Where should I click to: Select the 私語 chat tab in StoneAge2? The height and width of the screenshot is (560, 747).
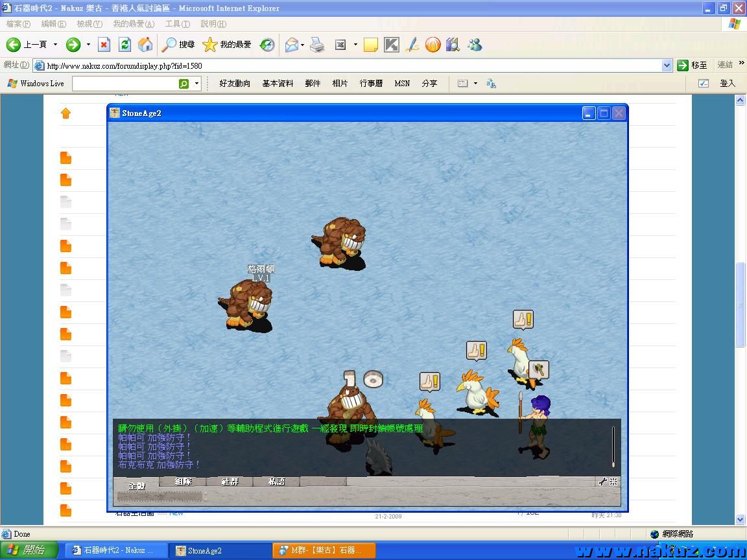tap(277, 482)
